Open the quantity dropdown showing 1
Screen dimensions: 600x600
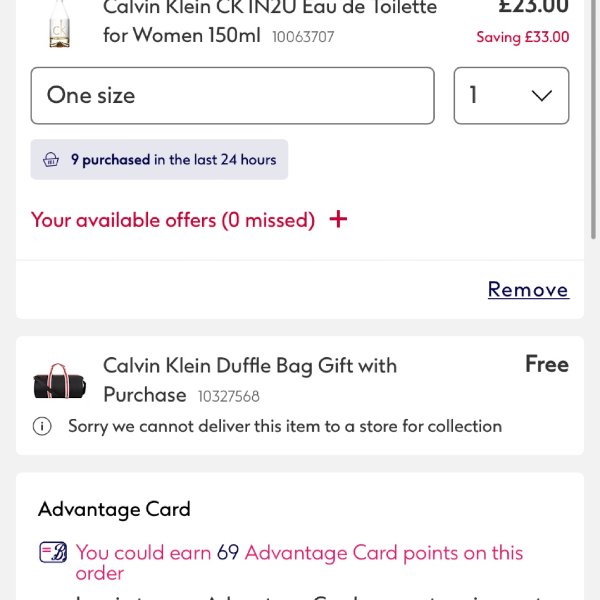[511, 96]
